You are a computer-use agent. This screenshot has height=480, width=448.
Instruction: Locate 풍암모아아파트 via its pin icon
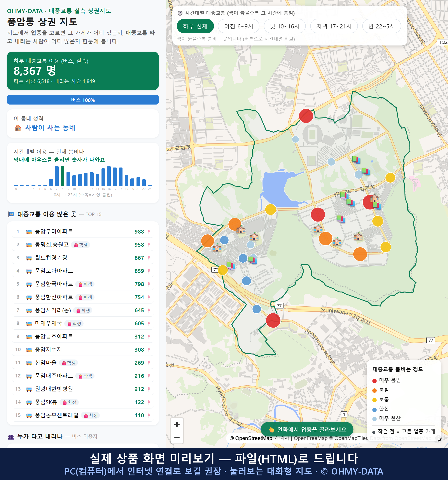tap(149, 271)
